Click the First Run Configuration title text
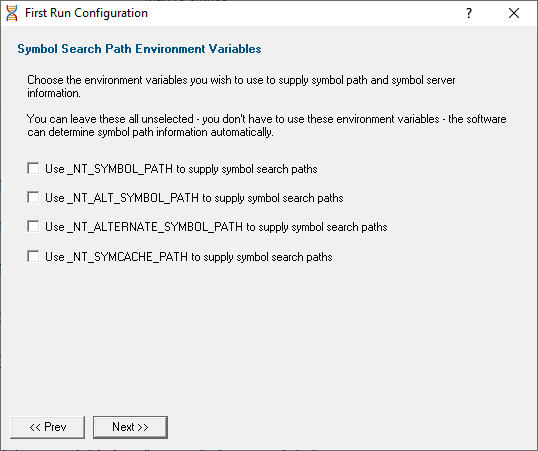This screenshot has width=538, height=451. click(86, 13)
